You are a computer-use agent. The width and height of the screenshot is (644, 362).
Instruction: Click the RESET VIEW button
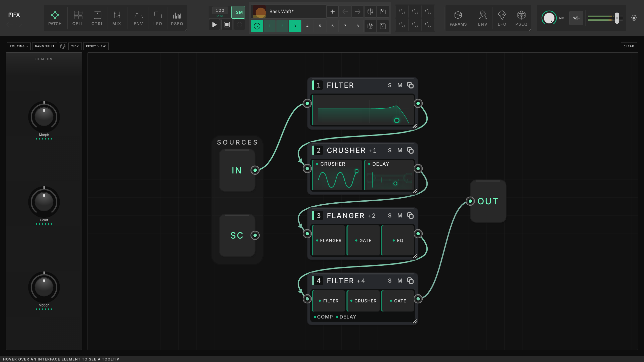click(96, 46)
